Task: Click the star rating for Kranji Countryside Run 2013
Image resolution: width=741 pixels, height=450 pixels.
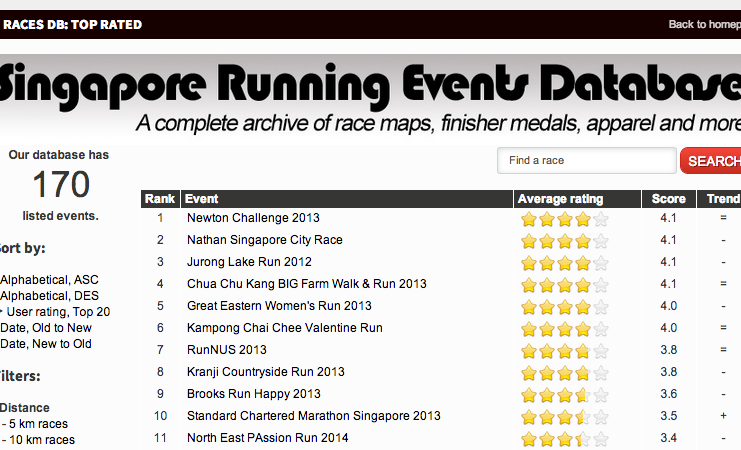Action: point(564,372)
